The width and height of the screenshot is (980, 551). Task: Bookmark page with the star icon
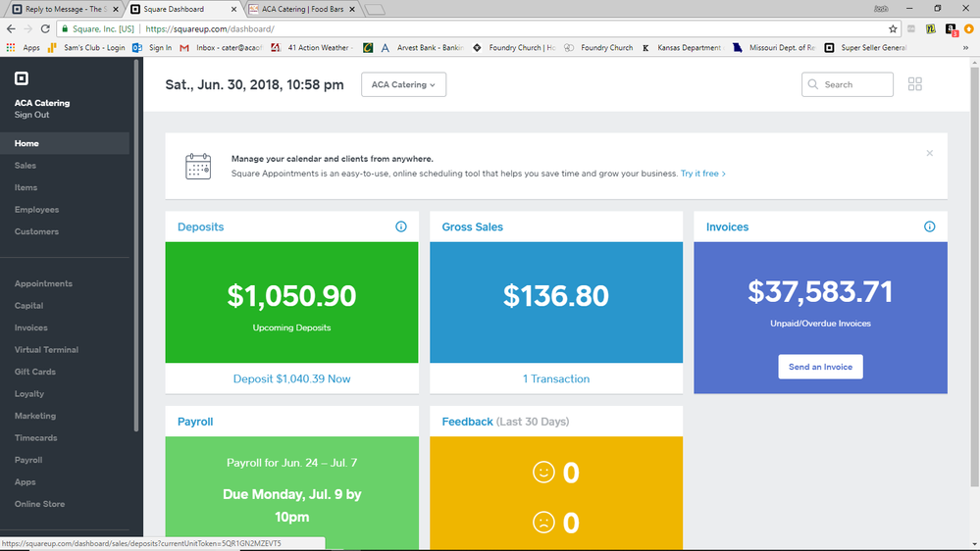coord(893,28)
